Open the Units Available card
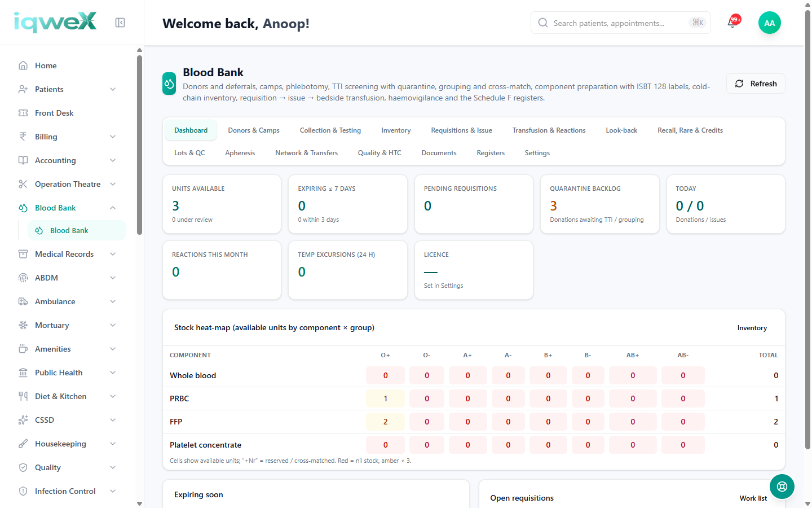 [x=222, y=204]
